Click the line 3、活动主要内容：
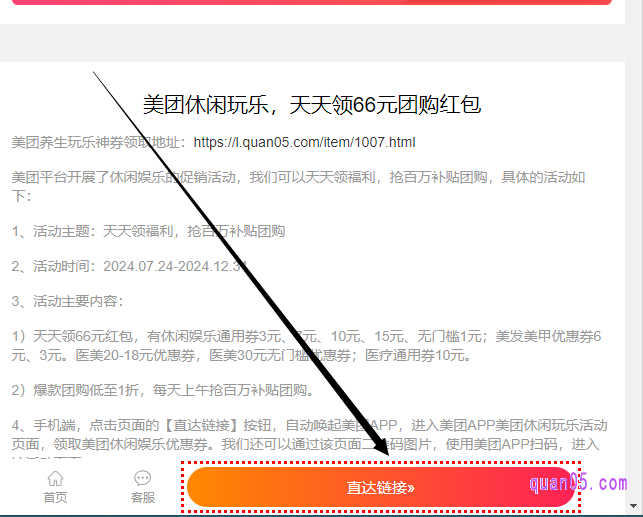Image resolution: width=643 pixels, height=517 pixels. click(x=68, y=301)
